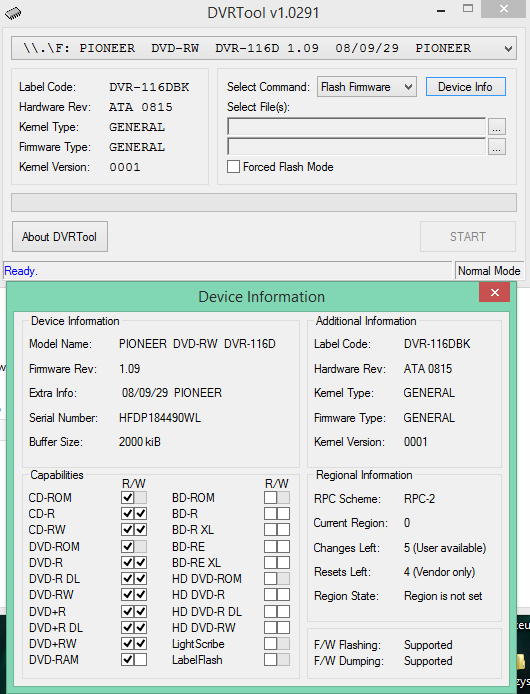Click Resets Left value 4 (Vendor only)
This screenshot has width=530, height=694.
439,572
